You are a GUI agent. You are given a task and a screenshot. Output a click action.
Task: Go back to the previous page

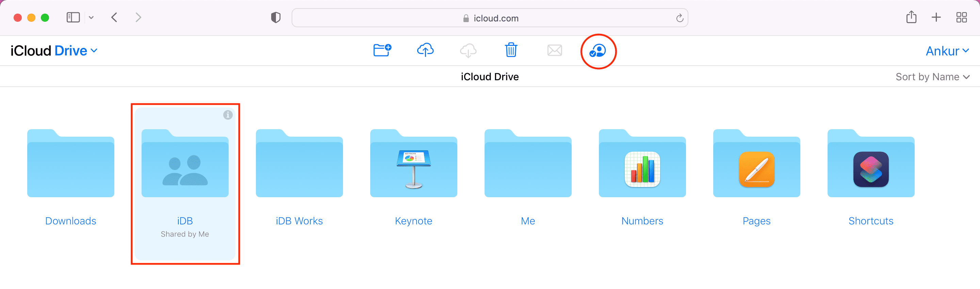pos(114,17)
